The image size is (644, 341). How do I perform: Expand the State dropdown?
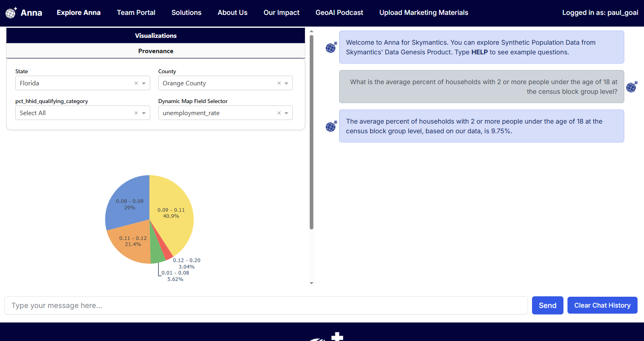(144, 83)
